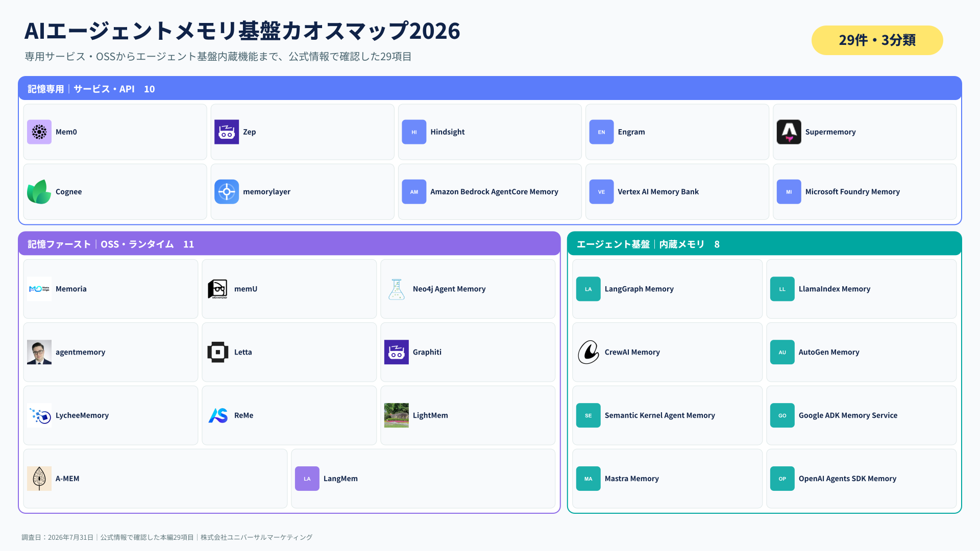Click the LlamaIndex Memory LL icon
980x551 pixels.
pyautogui.click(x=782, y=289)
